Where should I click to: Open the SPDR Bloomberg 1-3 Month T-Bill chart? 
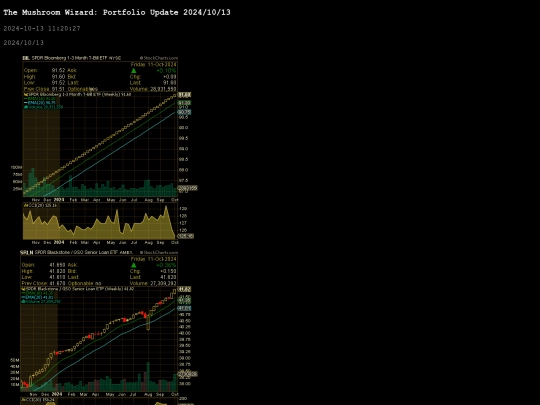tap(104, 149)
